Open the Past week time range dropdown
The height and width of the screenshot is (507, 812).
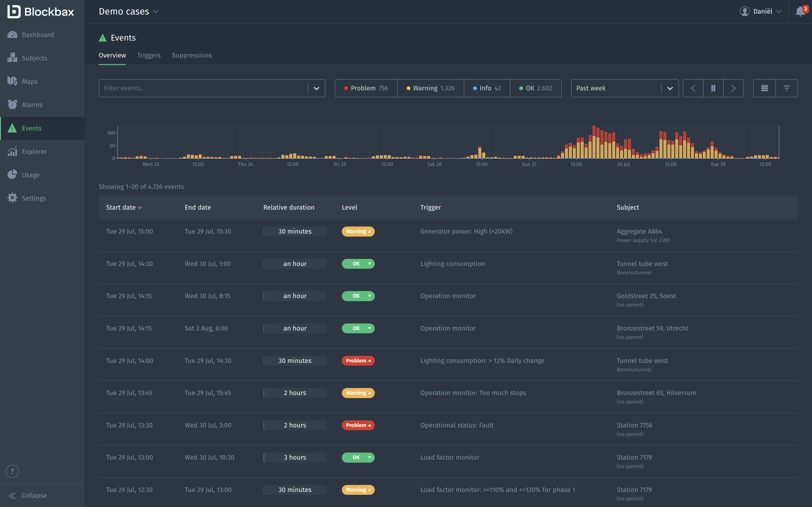[x=625, y=88]
